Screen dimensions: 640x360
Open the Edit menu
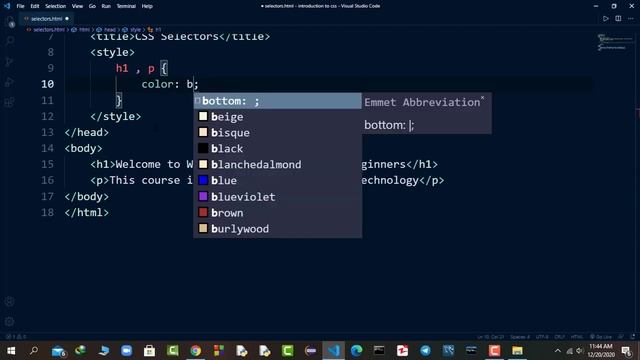(x=35, y=6)
